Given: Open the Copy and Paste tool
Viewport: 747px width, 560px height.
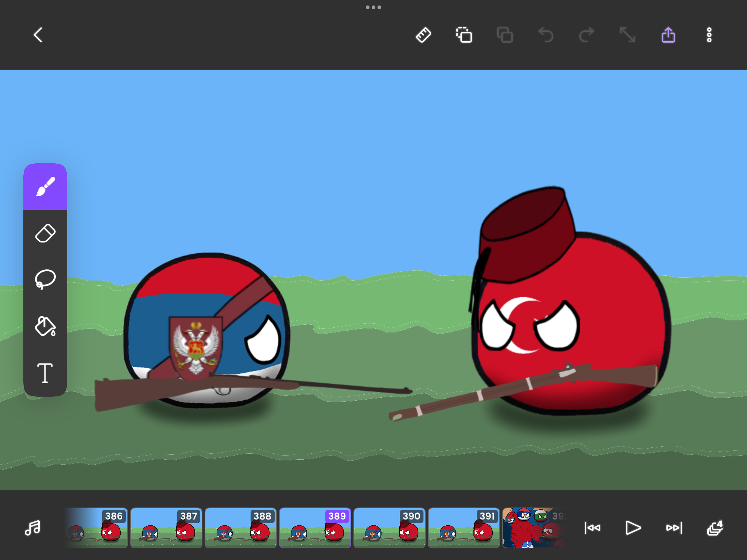Looking at the screenshot, I should (464, 35).
